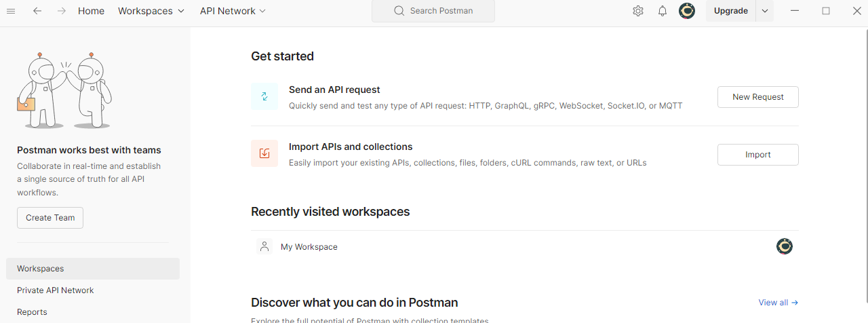
Task: Click 'Postman works best with teams' text
Action: (89, 150)
